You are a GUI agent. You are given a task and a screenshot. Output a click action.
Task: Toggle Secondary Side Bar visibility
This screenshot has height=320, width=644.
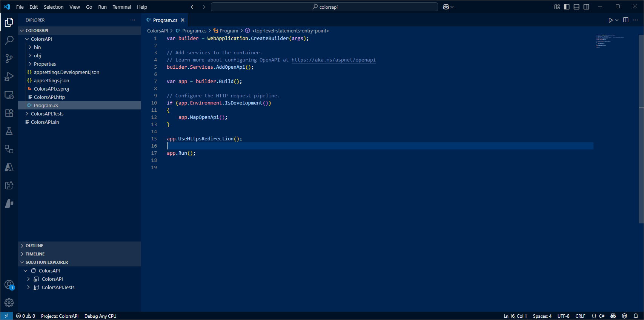[x=586, y=7]
